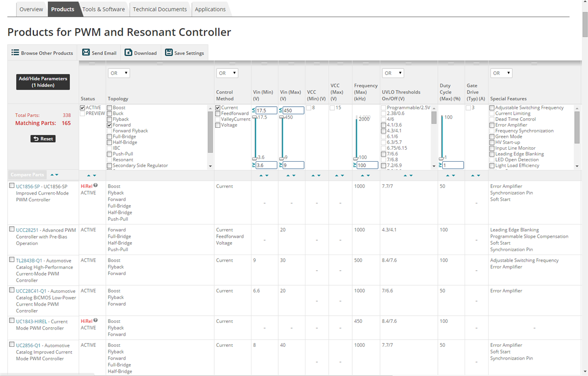Click the Topology list scrollbar thumb
Image resolution: width=588 pixels, height=376 pixels.
(210, 132)
